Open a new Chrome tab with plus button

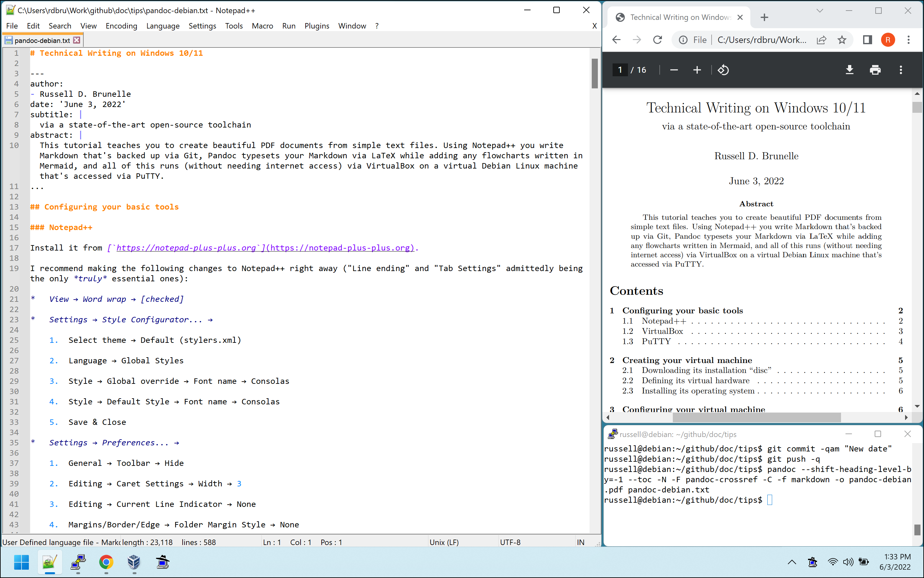pos(764,17)
